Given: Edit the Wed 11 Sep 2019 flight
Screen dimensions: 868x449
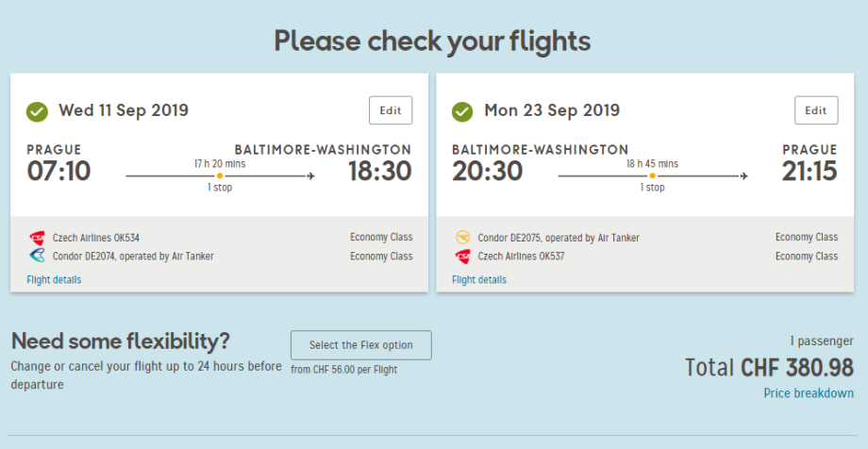Looking at the screenshot, I should coord(391,110).
